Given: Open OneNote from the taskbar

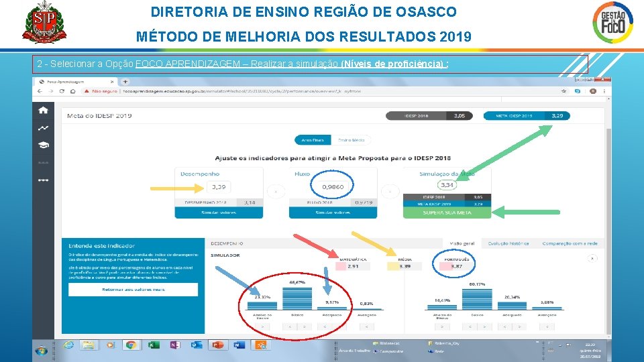Looking at the screenshot, I should tap(175, 345).
